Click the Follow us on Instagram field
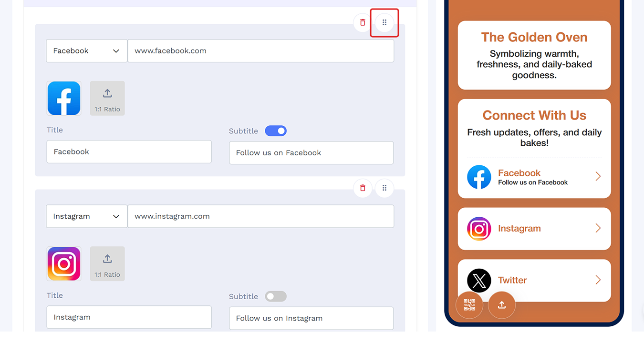The height and width of the screenshot is (343, 644). [312, 318]
